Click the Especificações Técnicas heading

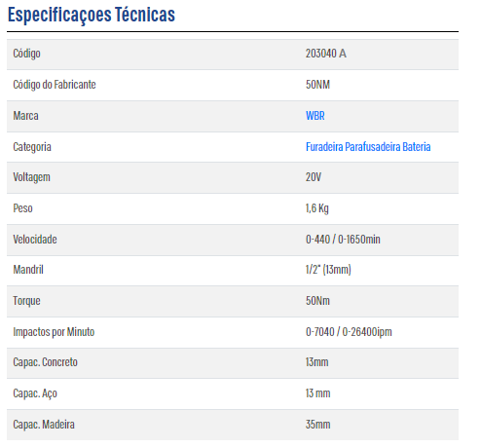[x=92, y=15]
